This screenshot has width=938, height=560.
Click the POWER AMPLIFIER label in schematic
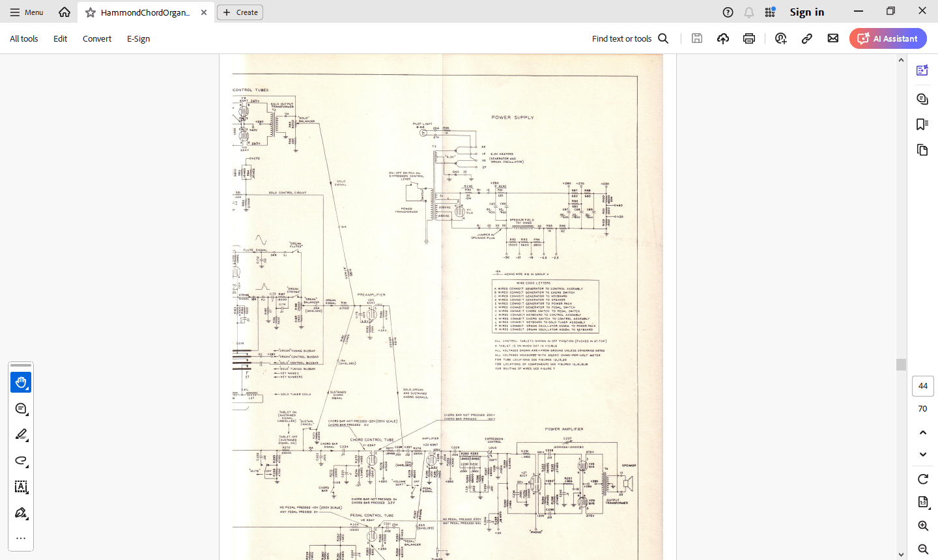[x=564, y=429]
